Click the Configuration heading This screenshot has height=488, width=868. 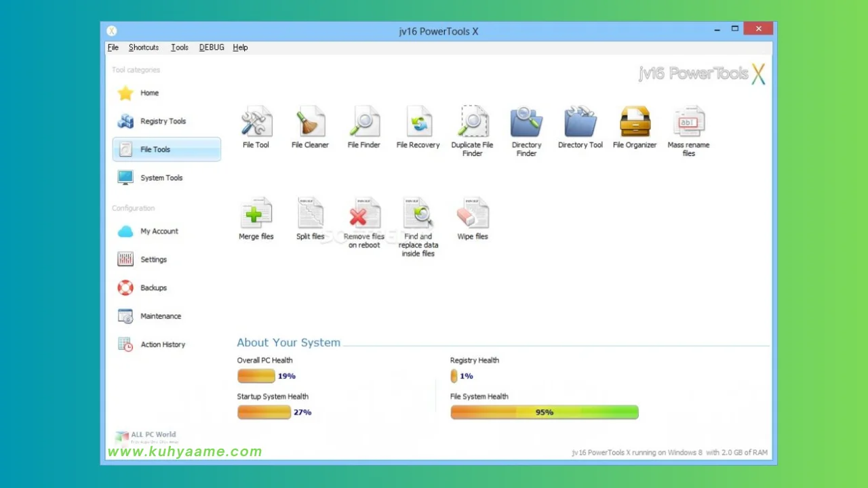[134, 208]
